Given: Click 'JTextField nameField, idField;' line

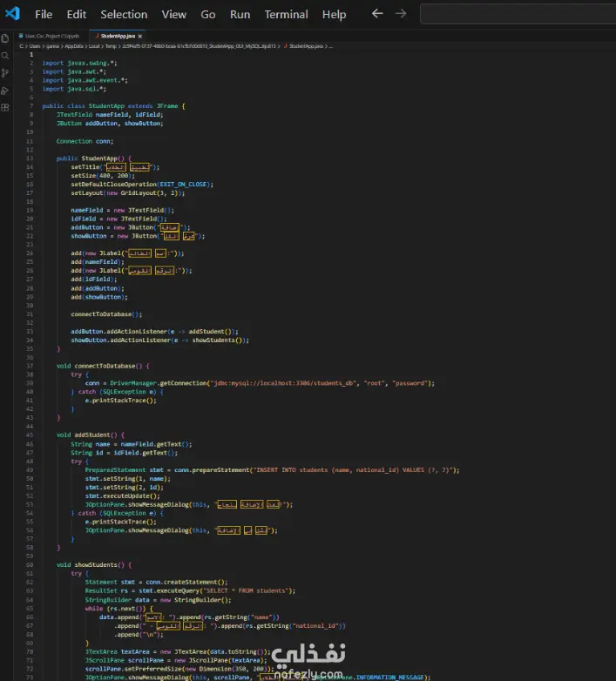Looking at the screenshot, I should (x=110, y=115).
